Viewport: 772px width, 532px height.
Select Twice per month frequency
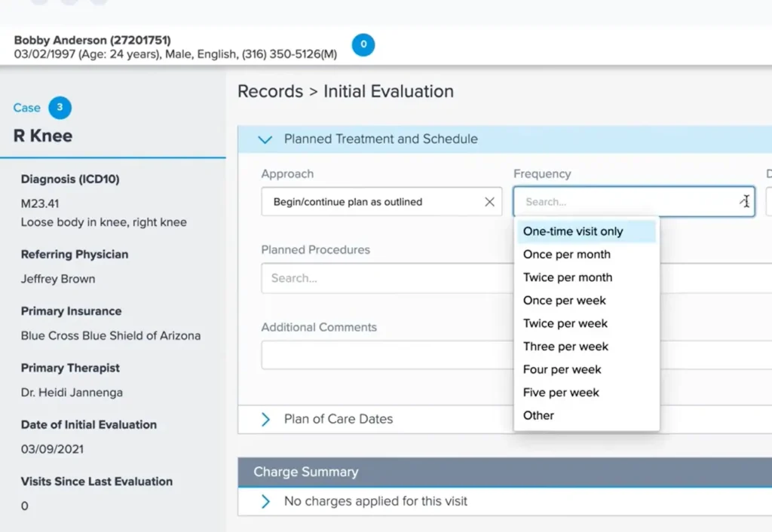[587, 277]
